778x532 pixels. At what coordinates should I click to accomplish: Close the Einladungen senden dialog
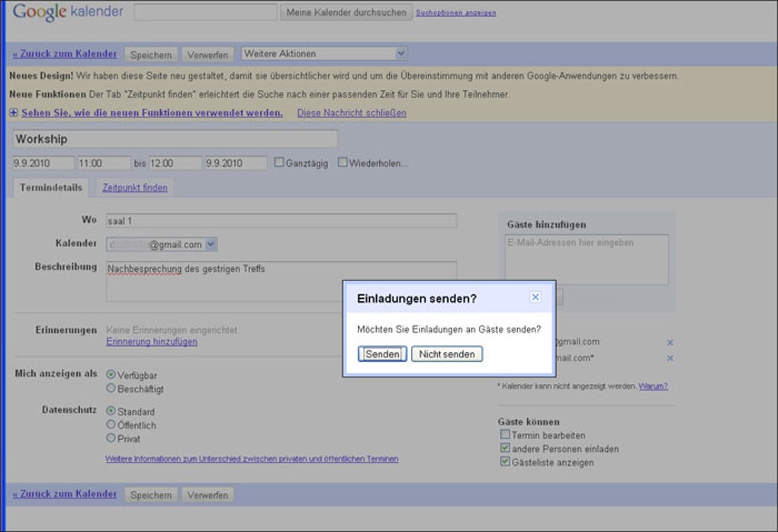535,297
